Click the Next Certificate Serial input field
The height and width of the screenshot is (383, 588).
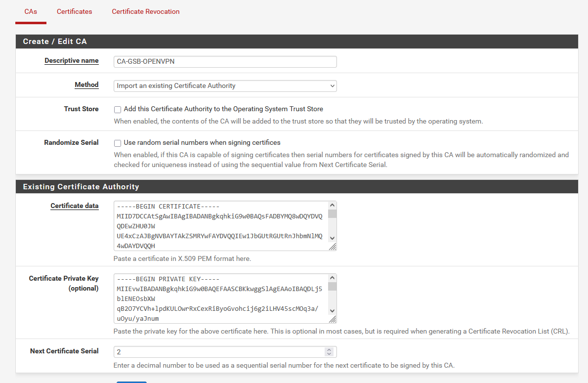coord(217,351)
